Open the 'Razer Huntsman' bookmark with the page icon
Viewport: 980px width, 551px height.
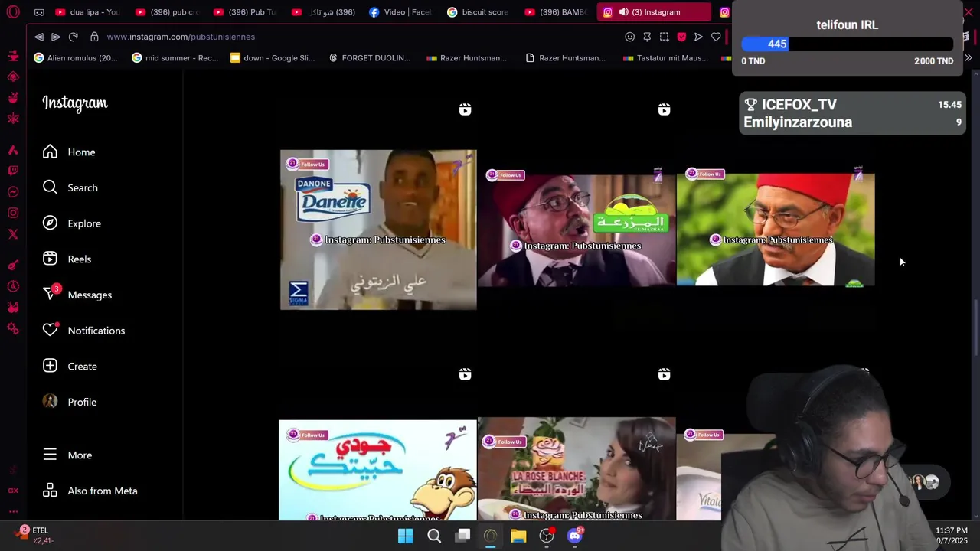565,57
